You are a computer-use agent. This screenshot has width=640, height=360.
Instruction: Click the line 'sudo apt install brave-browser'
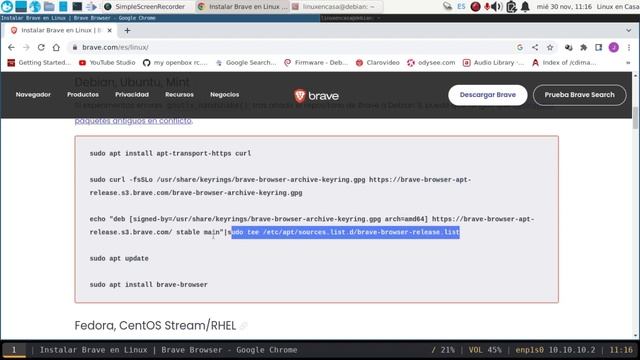(149, 284)
